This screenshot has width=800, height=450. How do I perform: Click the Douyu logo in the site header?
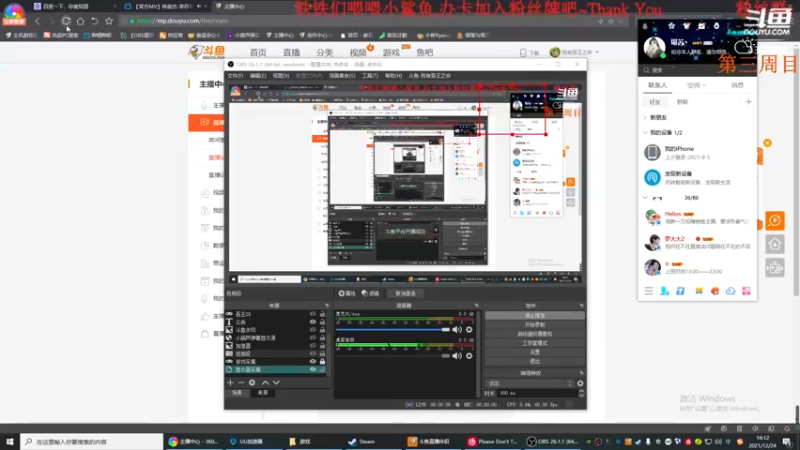[207, 52]
